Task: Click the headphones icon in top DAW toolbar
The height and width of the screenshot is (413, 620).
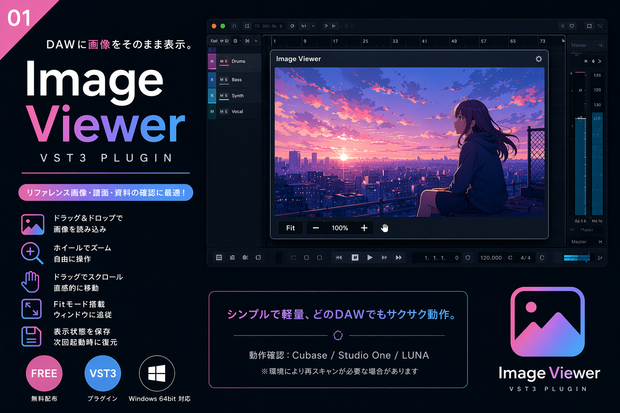Action: pos(234,26)
